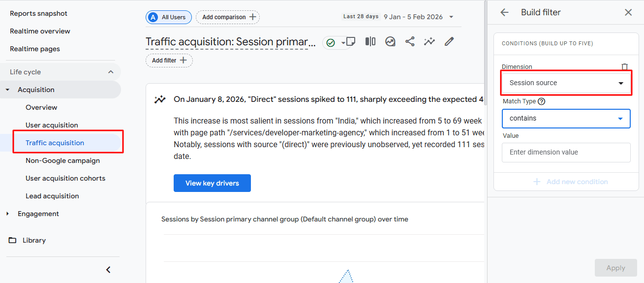Open the Session source dimension dropdown
This screenshot has height=283, width=644.
coord(566,83)
